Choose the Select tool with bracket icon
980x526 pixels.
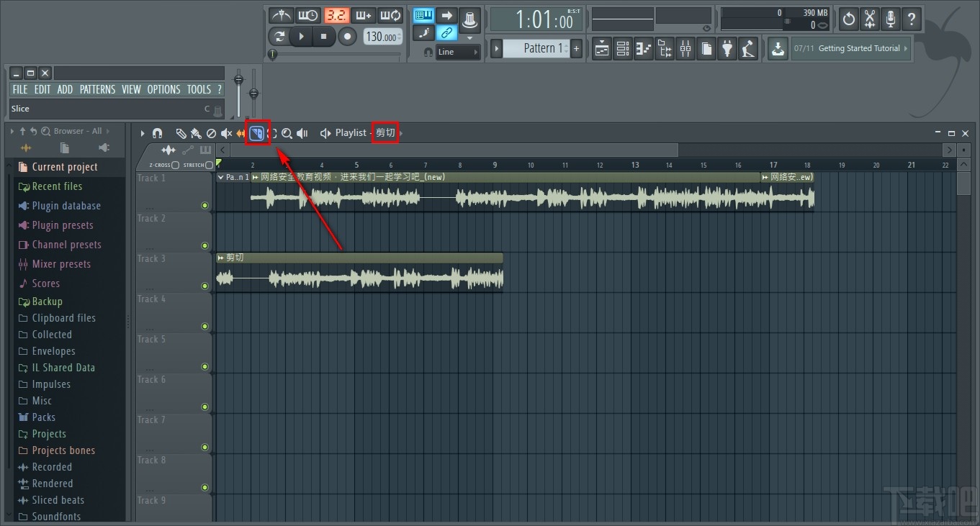272,133
